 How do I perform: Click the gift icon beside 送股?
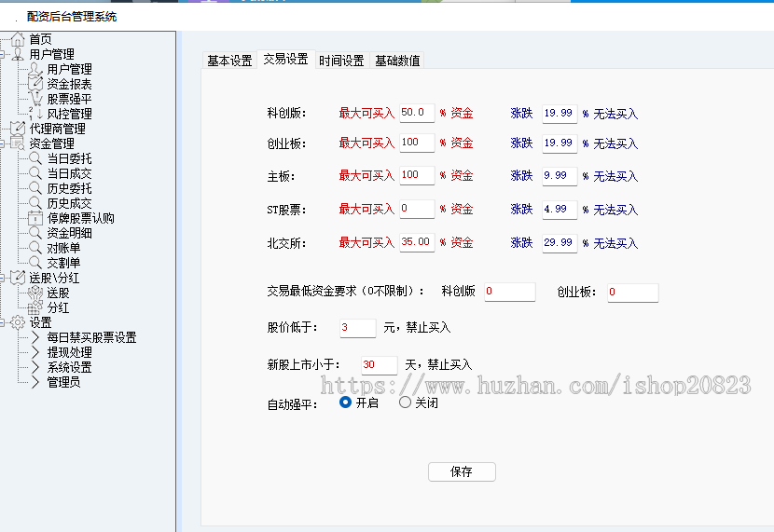35,293
